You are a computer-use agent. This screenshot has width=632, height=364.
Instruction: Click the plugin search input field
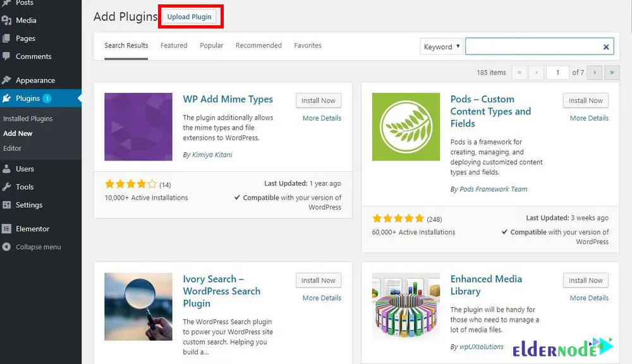pos(533,47)
